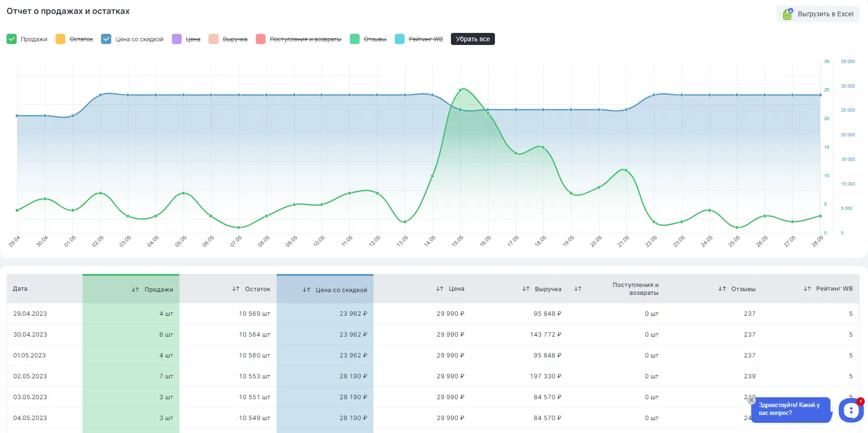
Task: Sort by Поступления и возвраты arrows icon
Action: [578, 289]
